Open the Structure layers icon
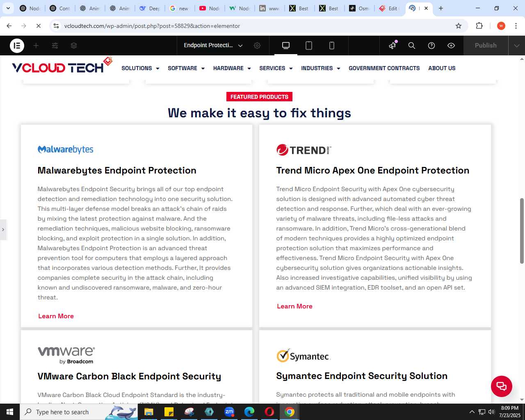525x420 pixels. tap(74, 46)
